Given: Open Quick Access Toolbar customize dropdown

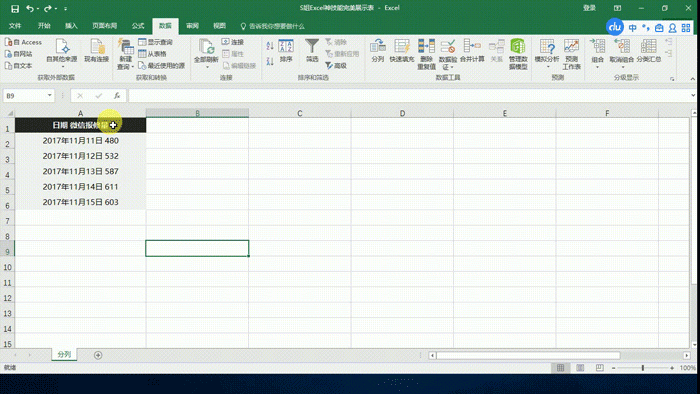Looking at the screenshot, I should tap(66, 8).
